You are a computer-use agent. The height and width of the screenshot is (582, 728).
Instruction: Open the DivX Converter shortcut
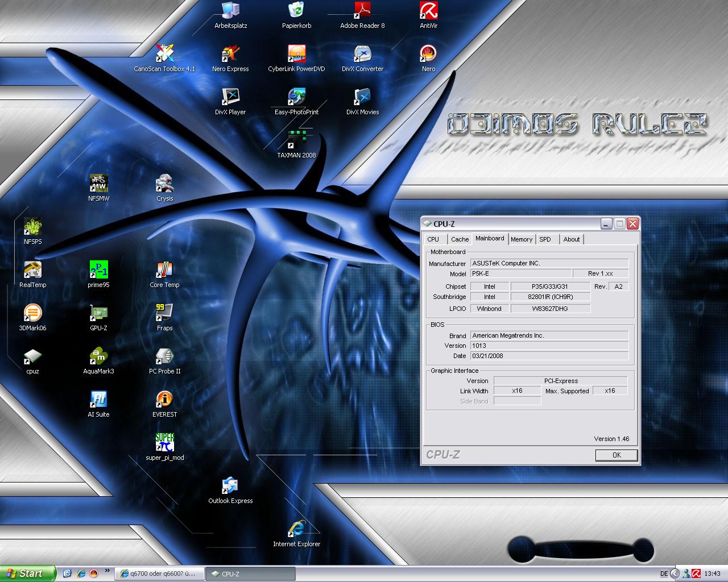point(362,59)
